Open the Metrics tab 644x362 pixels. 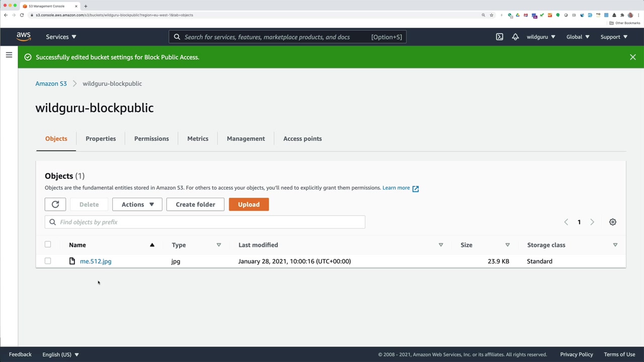198,139
